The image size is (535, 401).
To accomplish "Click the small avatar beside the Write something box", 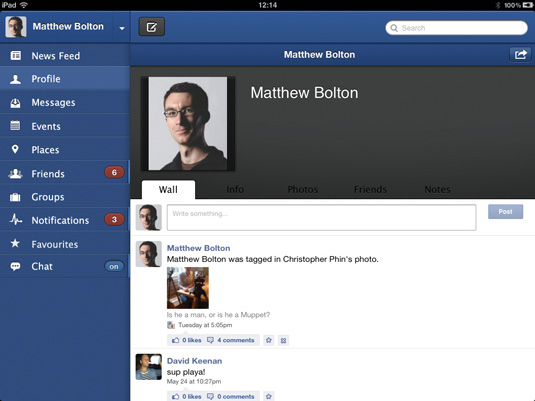I will [x=149, y=217].
